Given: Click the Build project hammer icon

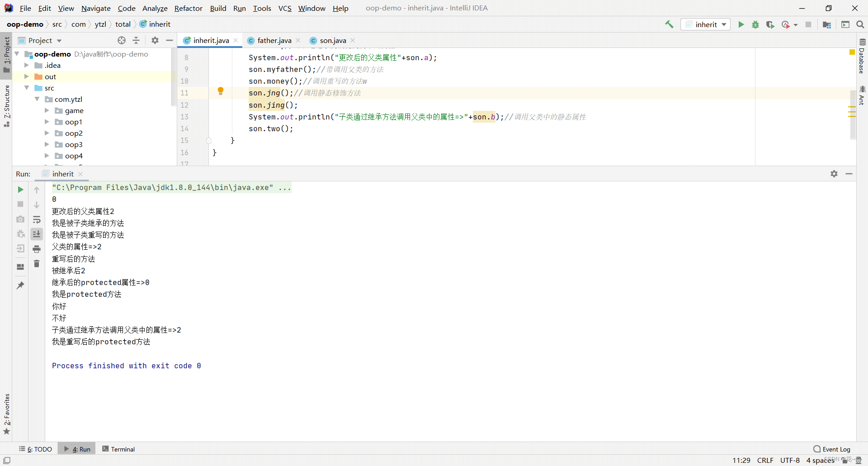Looking at the screenshot, I should click(669, 24).
